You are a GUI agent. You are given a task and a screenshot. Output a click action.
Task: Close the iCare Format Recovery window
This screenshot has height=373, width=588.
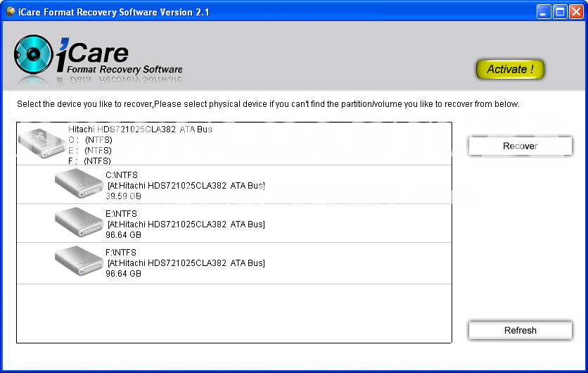[x=576, y=12]
